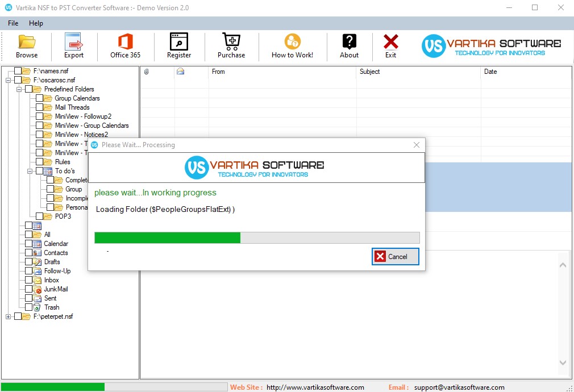Screen dimensions: 574x392
Task: Click the support@vartikasoftware.com email link
Action: (459, 387)
